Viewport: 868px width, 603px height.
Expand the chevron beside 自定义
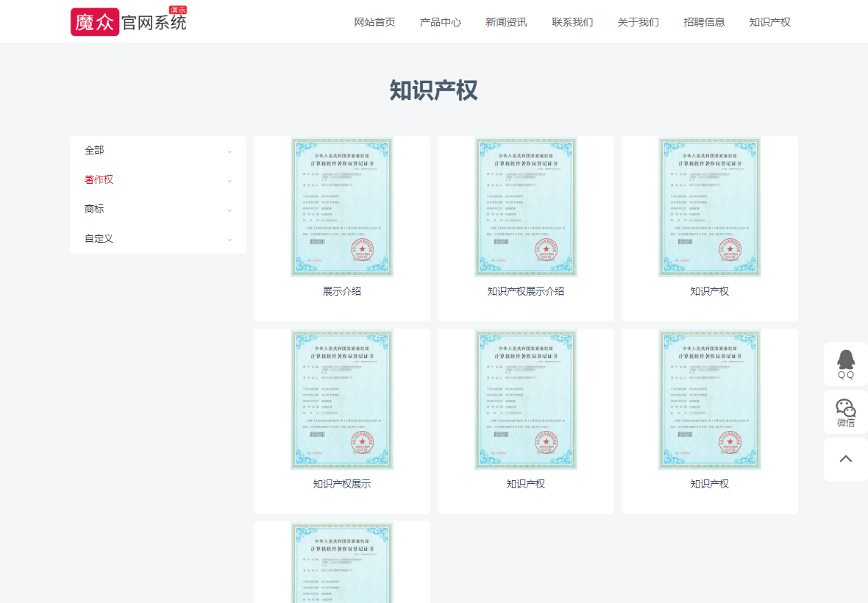pyautogui.click(x=230, y=240)
